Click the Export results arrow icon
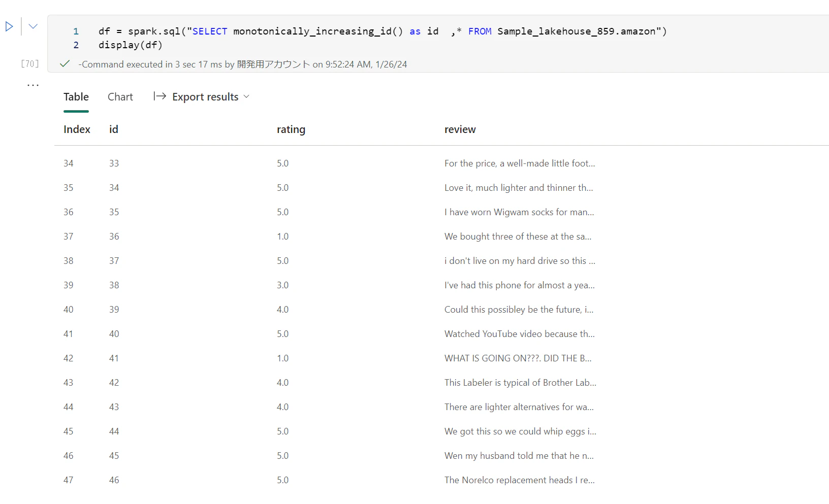This screenshot has width=829, height=504. tap(160, 96)
